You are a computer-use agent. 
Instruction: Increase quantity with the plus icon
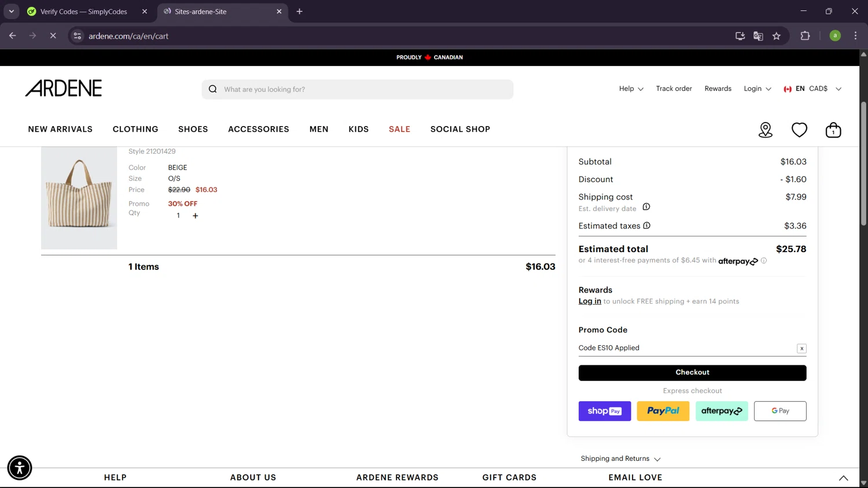click(196, 216)
